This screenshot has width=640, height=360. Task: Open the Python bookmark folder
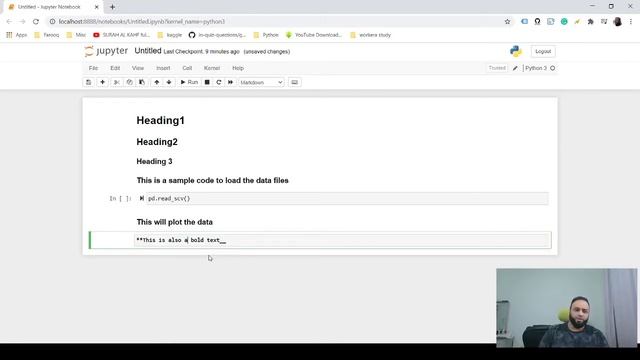click(266, 35)
